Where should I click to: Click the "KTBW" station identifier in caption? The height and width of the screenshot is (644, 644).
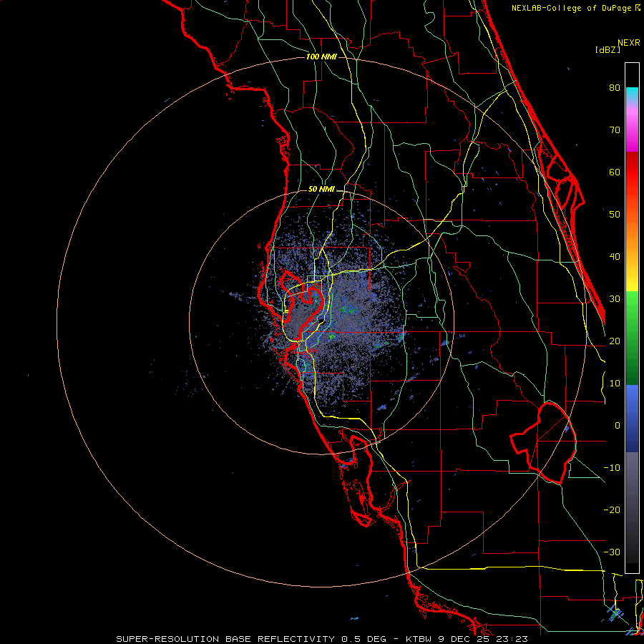419,639
